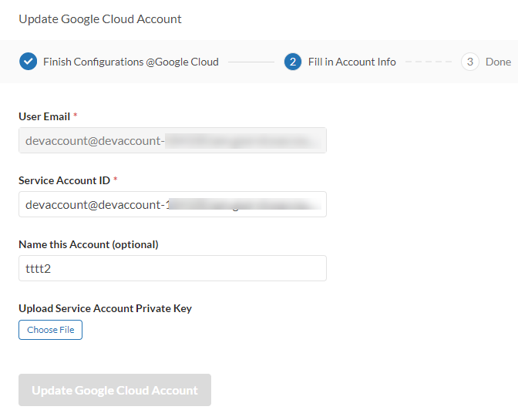Viewport: 518px width, 420px height.
Task: Go to the Done step label
Action: [498, 62]
